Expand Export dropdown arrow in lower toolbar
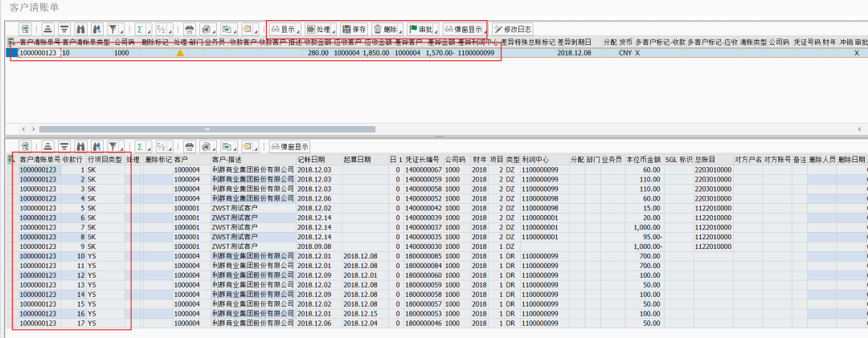 [235, 148]
